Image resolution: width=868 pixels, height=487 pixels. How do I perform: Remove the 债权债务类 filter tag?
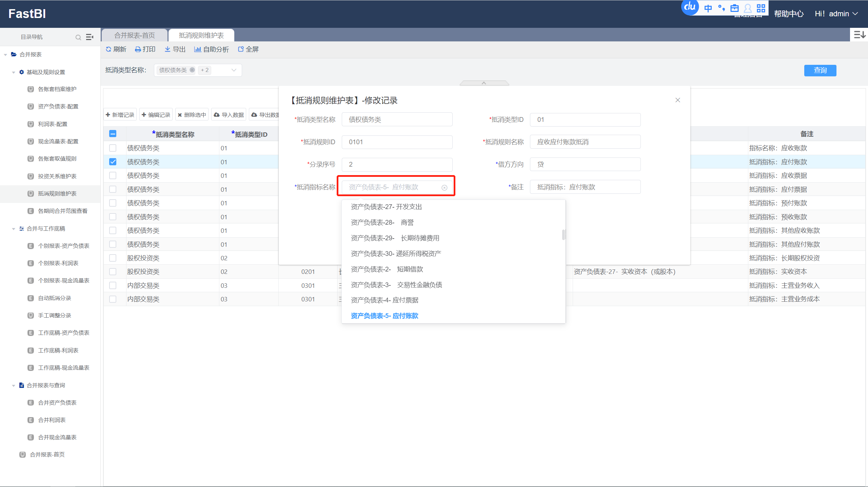pyautogui.click(x=192, y=70)
